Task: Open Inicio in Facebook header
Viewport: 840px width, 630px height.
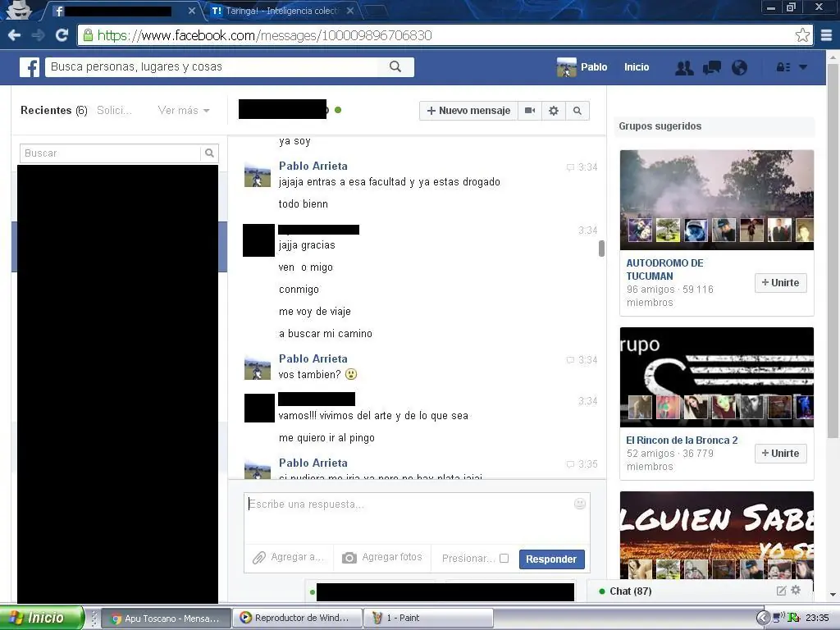Action: 637,67
